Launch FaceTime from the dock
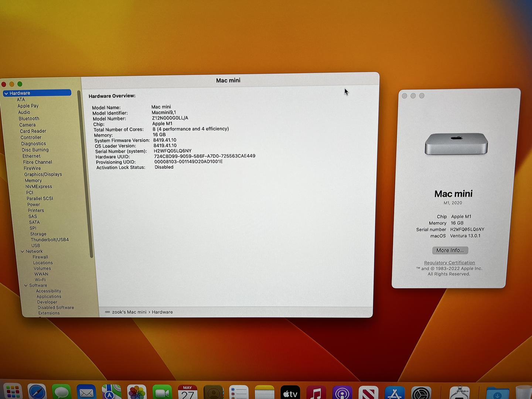 162,392
